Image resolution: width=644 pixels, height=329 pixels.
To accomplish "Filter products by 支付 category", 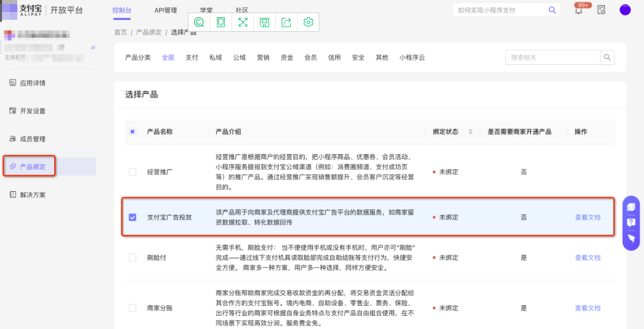I will (192, 58).
